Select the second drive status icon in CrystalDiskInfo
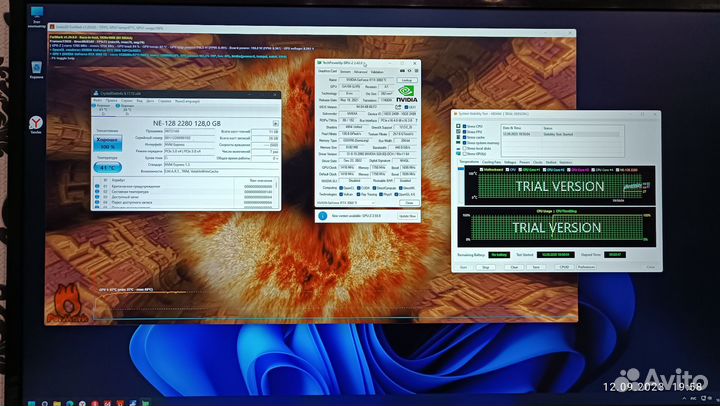The image size is (720, 406). pos(118,106)
